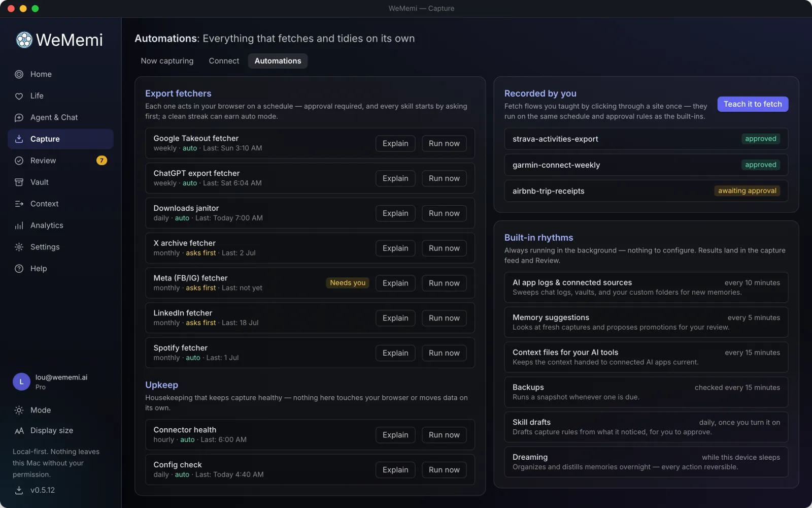The image size is (812, 508).
Task: Run the X archive fetcher now
Action: click(444, 248)
